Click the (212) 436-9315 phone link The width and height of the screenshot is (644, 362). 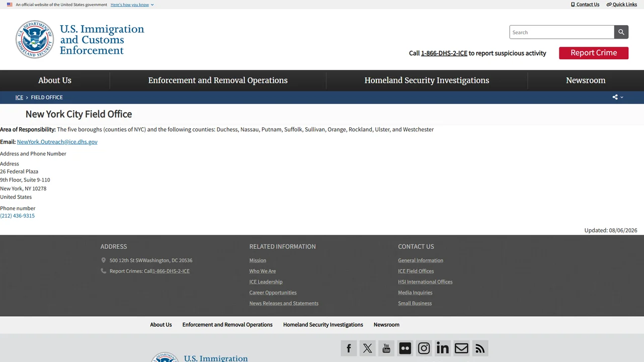tap(18, 216)
